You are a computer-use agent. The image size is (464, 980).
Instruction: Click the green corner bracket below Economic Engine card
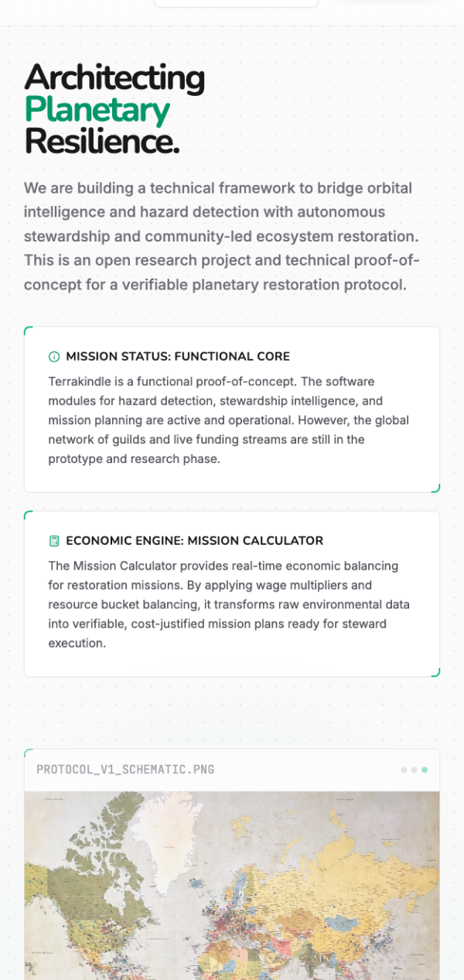pos(436,673)
